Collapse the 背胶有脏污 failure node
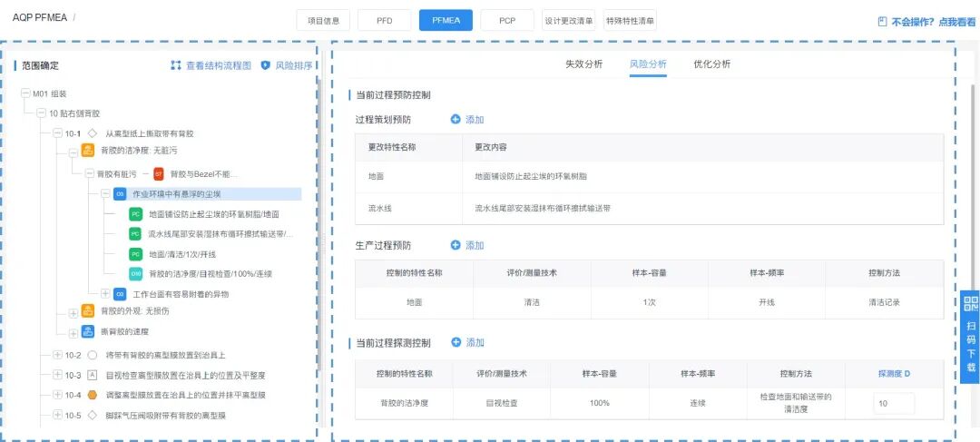 [90, 173]
